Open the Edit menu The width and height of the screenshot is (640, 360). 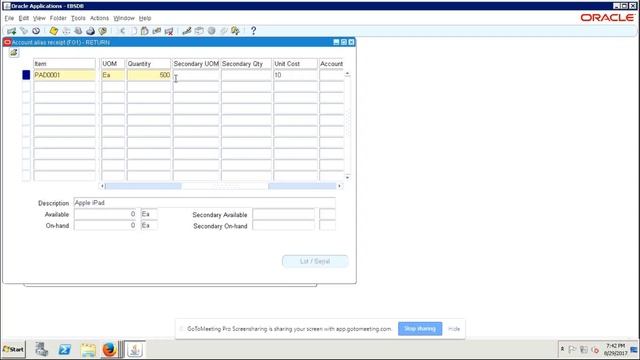click(x=24, y=18)
